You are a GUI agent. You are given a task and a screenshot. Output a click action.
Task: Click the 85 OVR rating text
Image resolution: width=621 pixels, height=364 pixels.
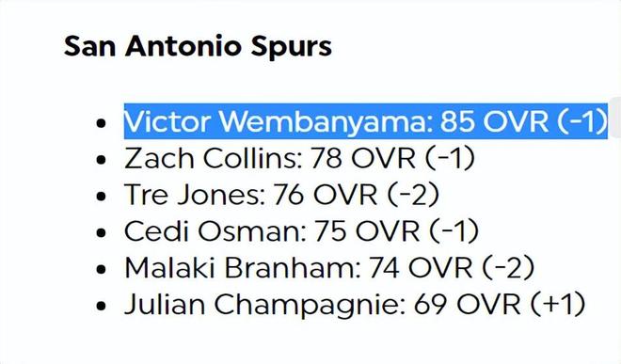coord(495,121)
